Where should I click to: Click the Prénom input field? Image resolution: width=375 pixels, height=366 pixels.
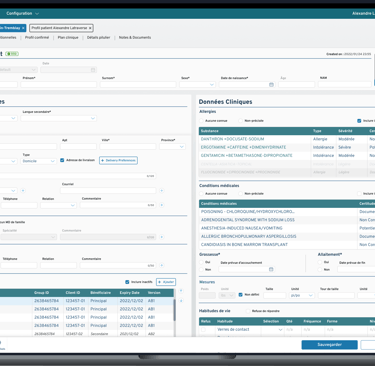tap(59, 85)
